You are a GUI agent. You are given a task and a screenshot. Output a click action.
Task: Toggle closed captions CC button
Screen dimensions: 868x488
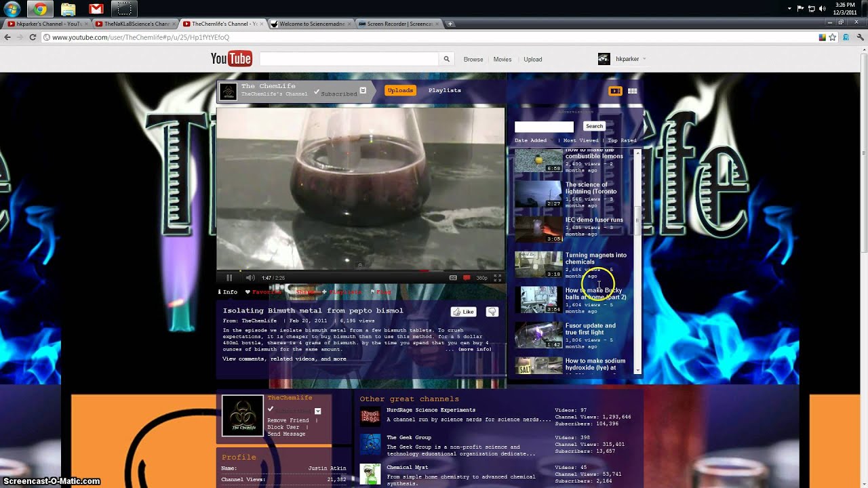tap(453, 278)
